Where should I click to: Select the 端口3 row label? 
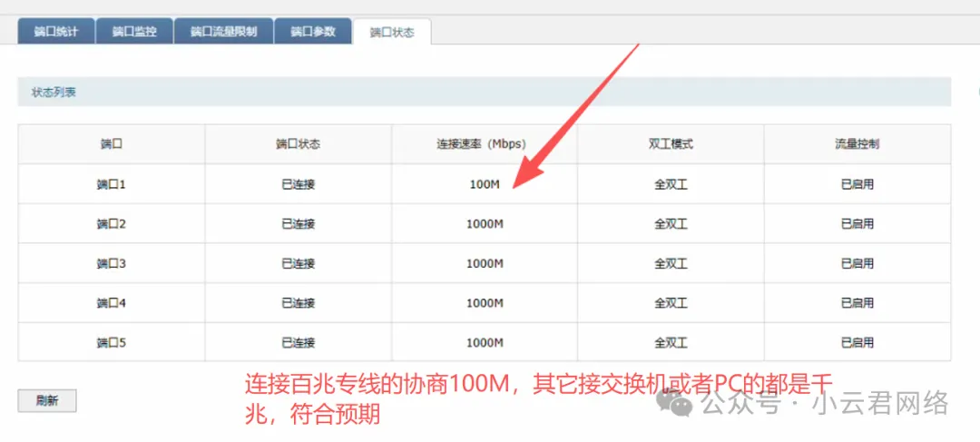[x=111, y=264]
